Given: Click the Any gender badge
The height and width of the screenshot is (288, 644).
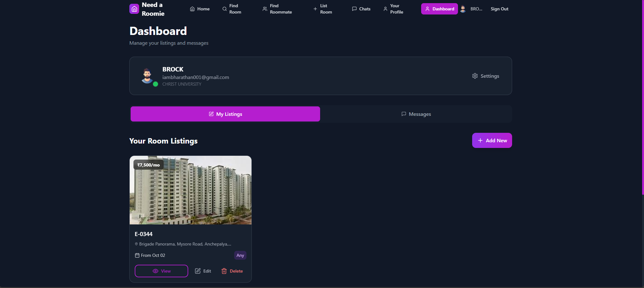Looking at the screenshot, I should point(240,255).
